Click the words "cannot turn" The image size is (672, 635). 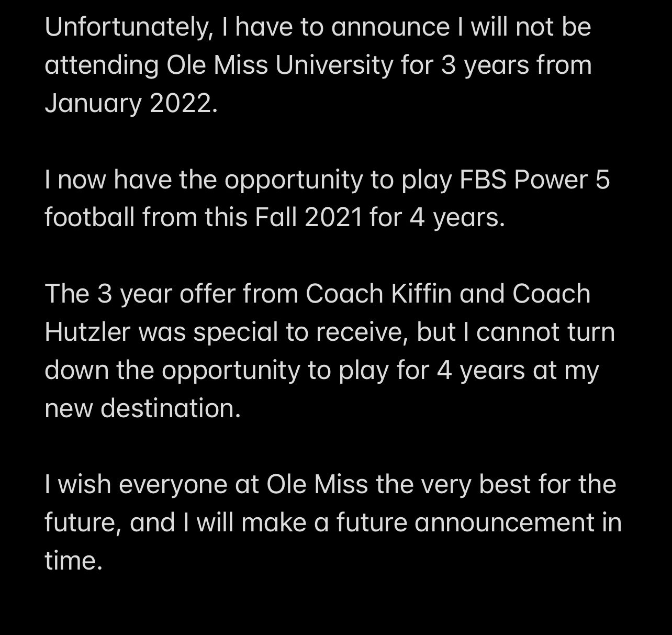pos(545,332)
